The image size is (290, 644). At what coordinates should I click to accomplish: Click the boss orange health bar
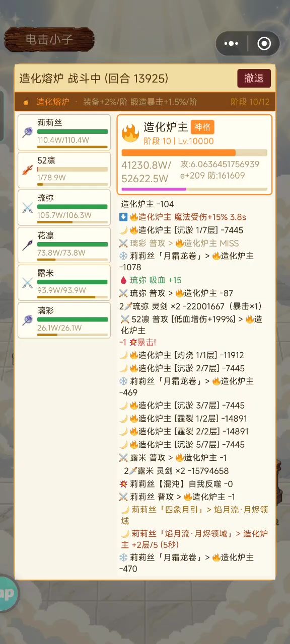click(194, 152)
